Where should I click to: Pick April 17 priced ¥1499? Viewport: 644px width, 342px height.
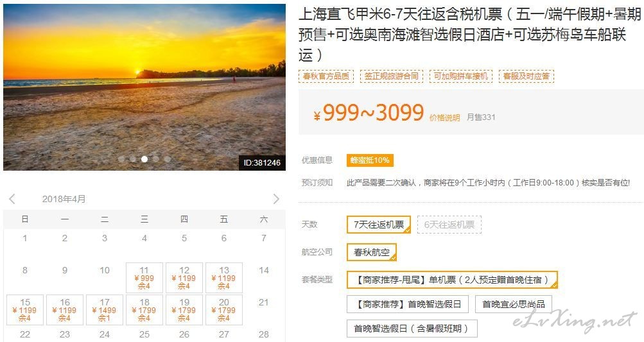[104, 310]
